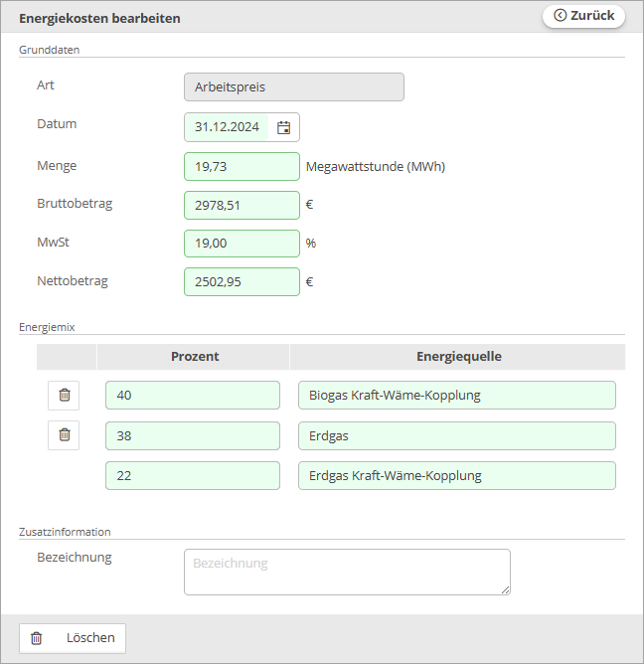Viewport: 644px width, 664px height.
Task: Click percent field containing 22
Action: tap(193, 476)
